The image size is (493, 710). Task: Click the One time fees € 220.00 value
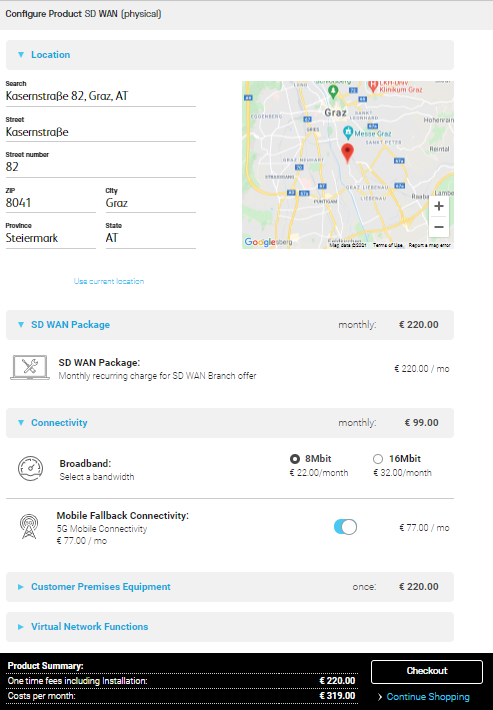click(337, 681)
